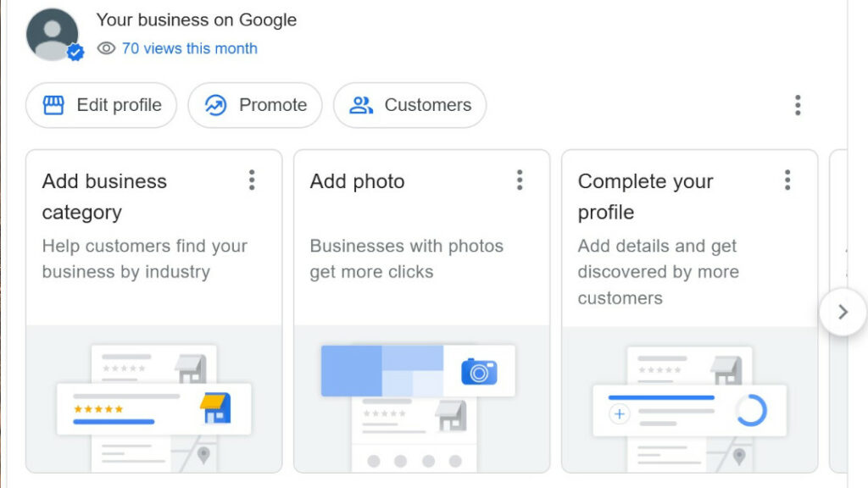Click the business profile avatar picture
This screenshot has width=868, height=488.
(x=52, y=34)
